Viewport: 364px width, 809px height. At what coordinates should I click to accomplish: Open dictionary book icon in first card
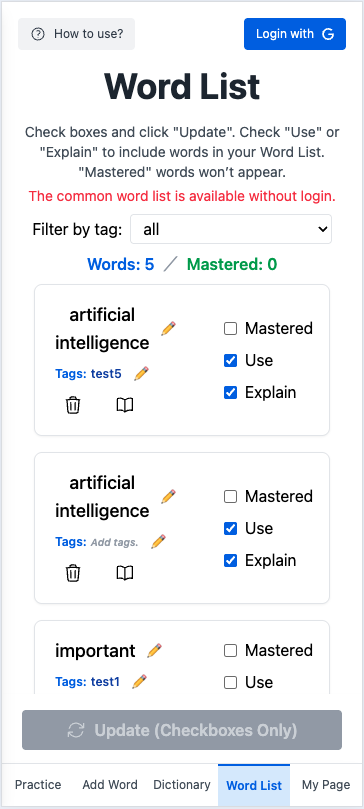click(x=125, y=406)
